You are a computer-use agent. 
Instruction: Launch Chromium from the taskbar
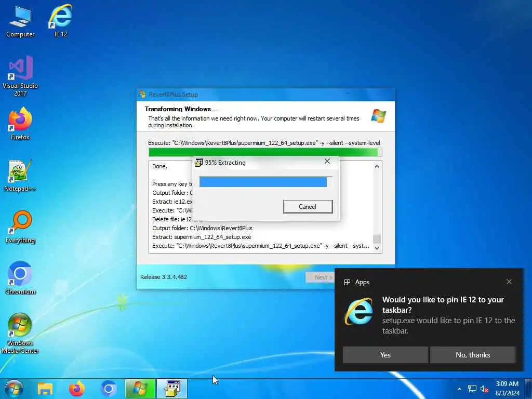click(109, 389)
